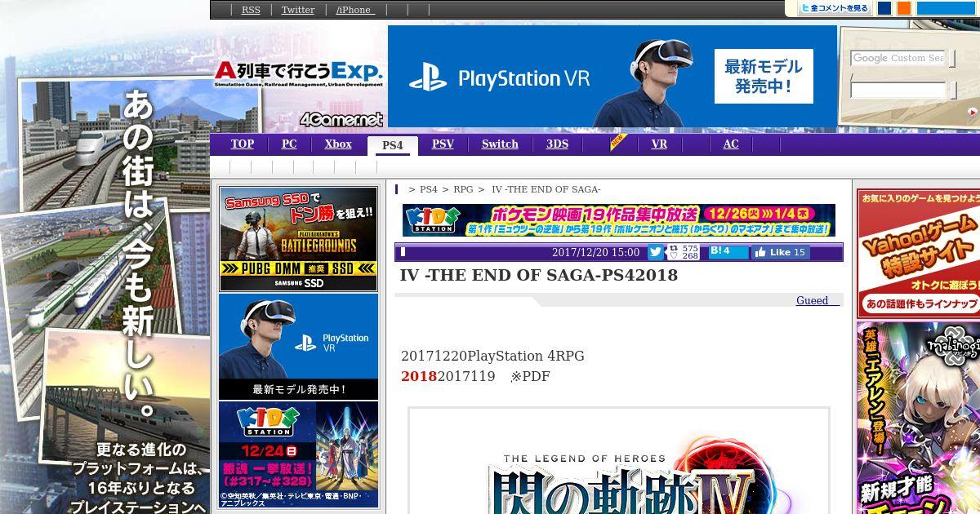Click the dark blue square icon in top bar
This screenshot has width=980, height=514.
pos(884,8)
